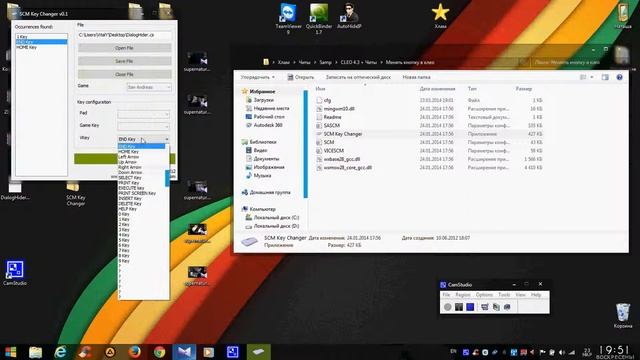Open CamStudio taskbar button
The width and height of the screenshot is (640, 360).
(x=233, y=352)
